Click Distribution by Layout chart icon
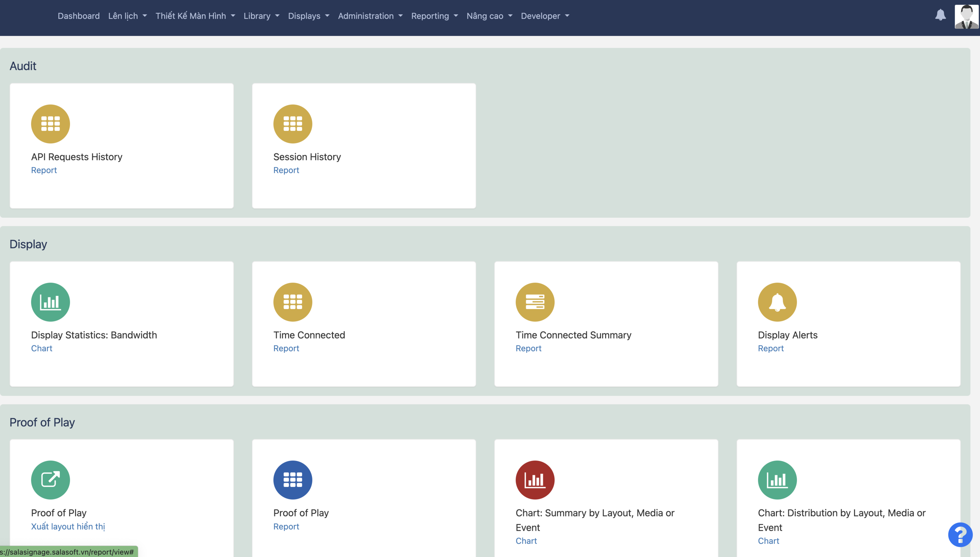 pos(777,480)
